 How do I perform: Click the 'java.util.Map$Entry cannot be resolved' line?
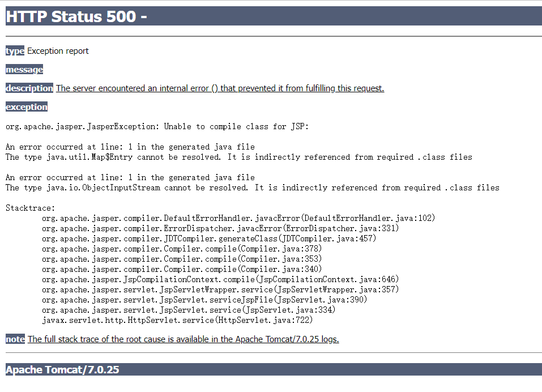239,157
